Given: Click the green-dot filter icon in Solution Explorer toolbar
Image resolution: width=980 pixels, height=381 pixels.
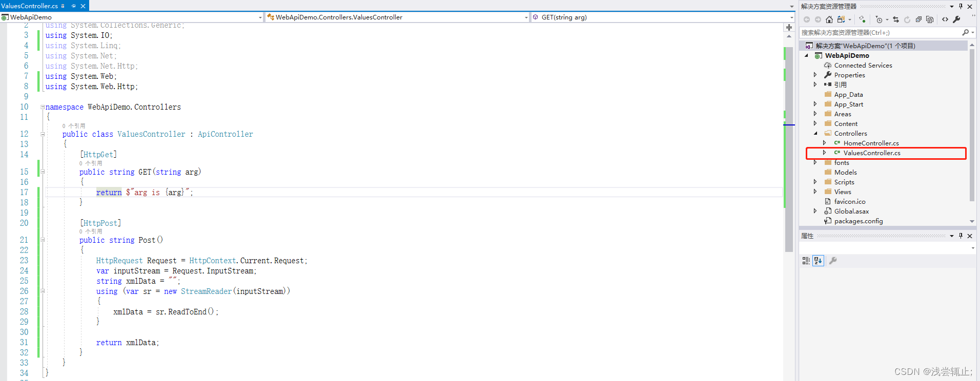Looking at the screenshot, I should tap(862, 19).
